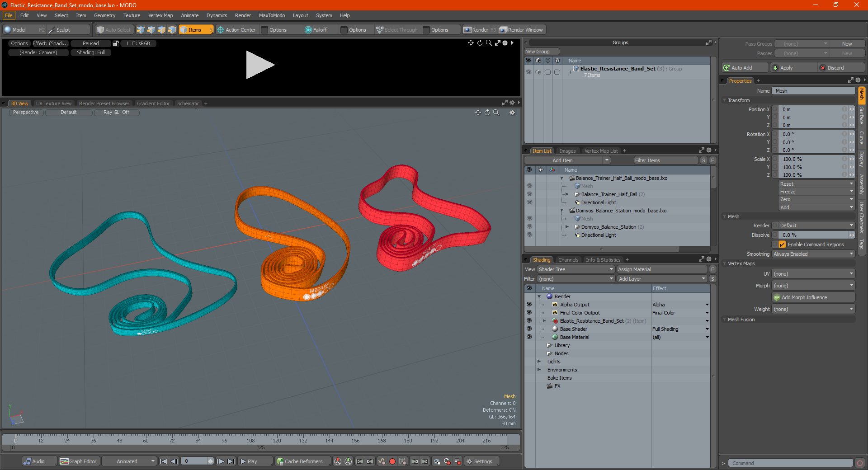Click the large preview play arrow
The image size is (868, 470).
[x=260, y=65]
